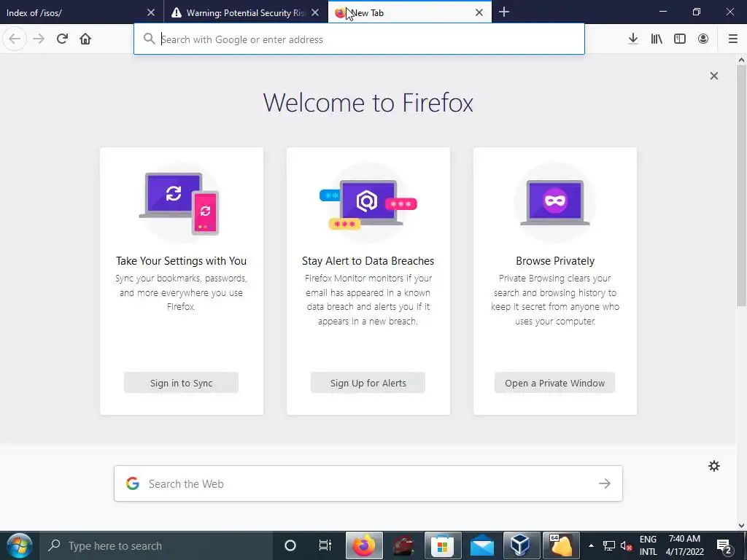
Task: Focus the Search the Web input
Action: (x=368, y=483)
